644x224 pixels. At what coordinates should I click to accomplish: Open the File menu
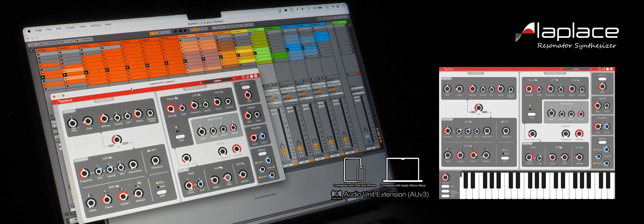coord(49,29)
